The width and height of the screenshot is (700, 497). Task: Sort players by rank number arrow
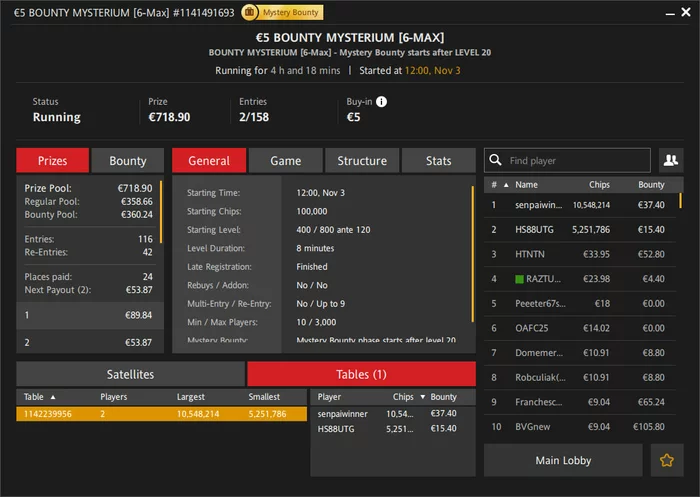506,185
